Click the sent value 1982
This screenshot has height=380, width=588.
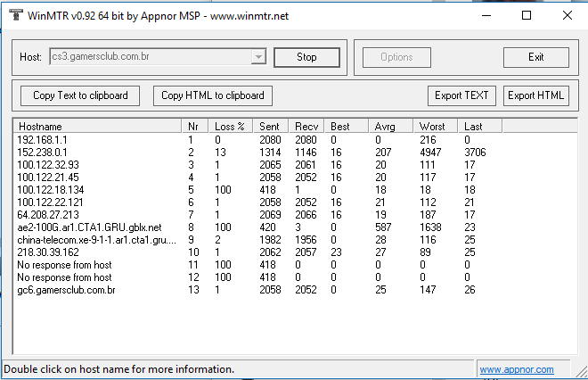click(270, 240)
